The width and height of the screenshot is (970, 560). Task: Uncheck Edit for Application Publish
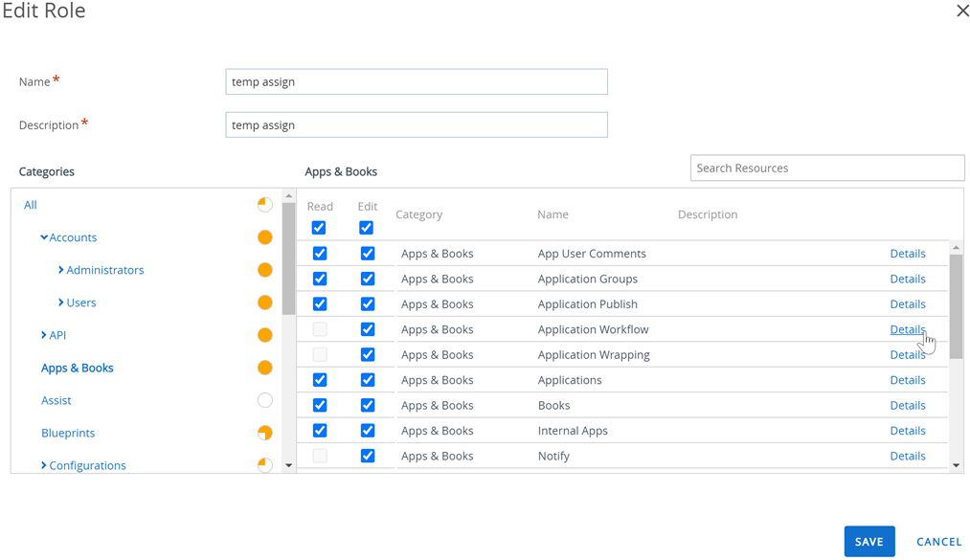368,304
